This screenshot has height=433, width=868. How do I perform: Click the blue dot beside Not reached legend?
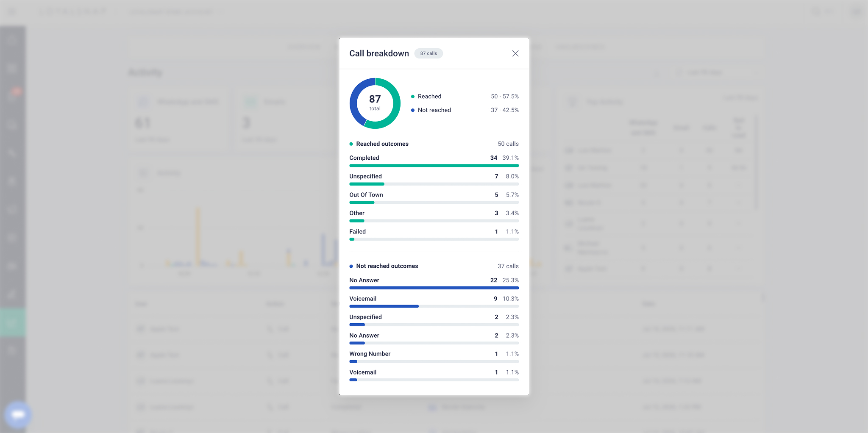click(x=412, y=110)
